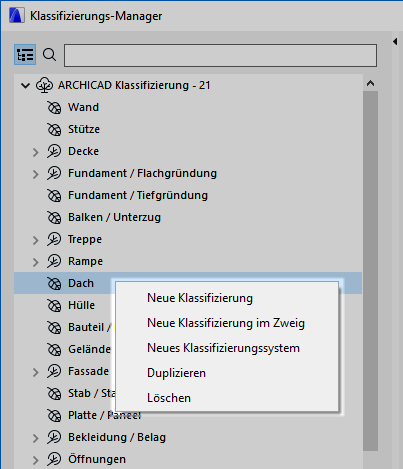This screenshot has width=403, height=469.
Task: Expand the Bekleidung / Belag branch
Action: [36, 438]
